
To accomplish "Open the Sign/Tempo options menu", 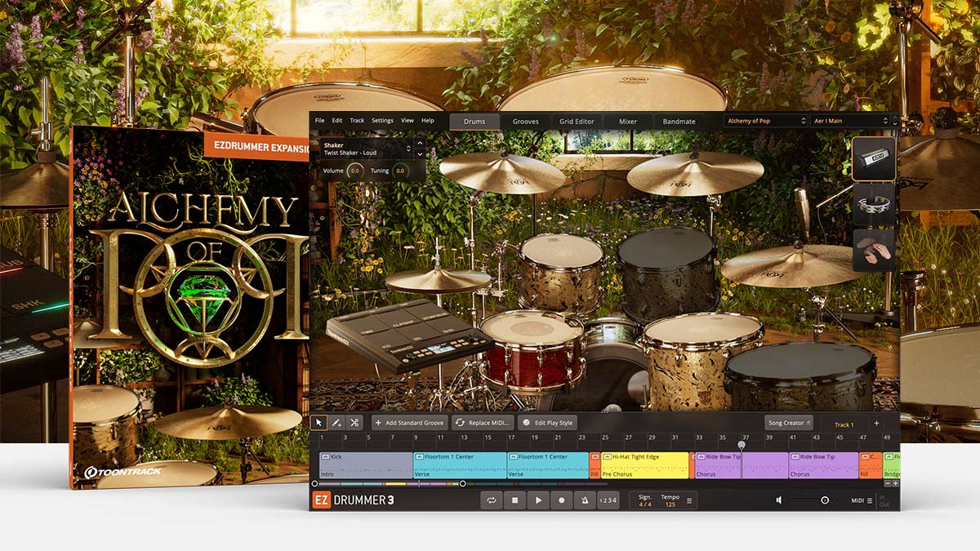I will (x=689, y=500).
